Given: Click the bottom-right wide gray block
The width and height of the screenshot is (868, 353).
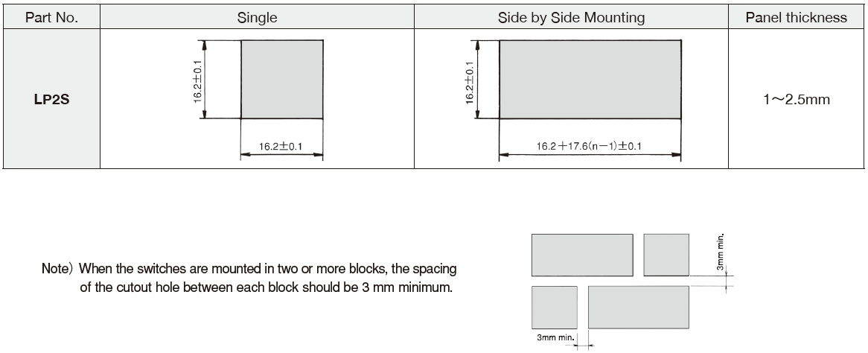Looking at the screenshot, I should pyautogui.click(x=639, y=307).
